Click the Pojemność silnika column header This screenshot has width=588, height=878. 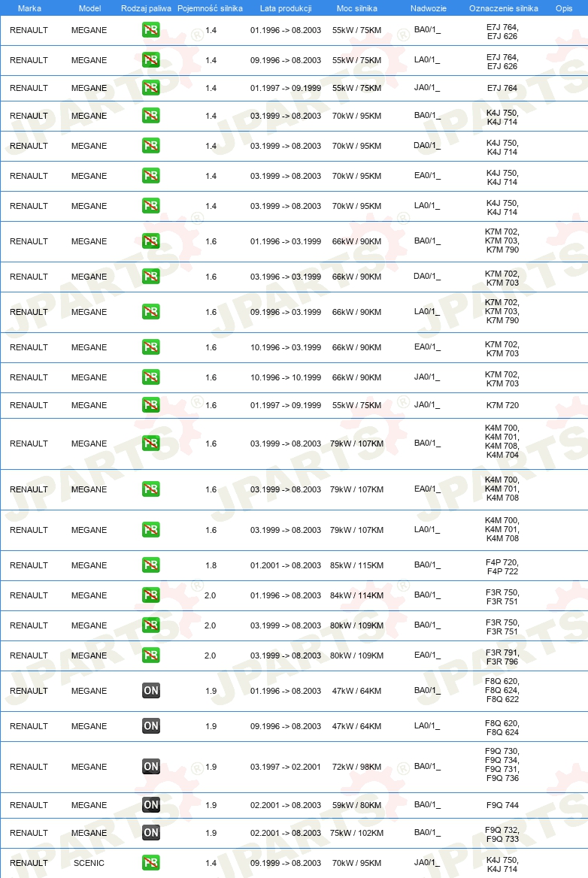210,8
